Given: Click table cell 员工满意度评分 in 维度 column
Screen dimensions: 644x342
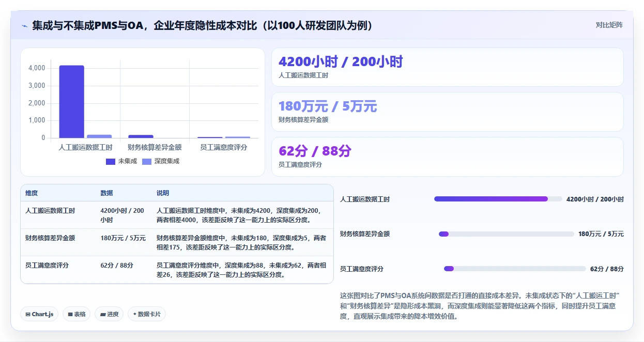Looking at the screenshot, I should (47, 265).
